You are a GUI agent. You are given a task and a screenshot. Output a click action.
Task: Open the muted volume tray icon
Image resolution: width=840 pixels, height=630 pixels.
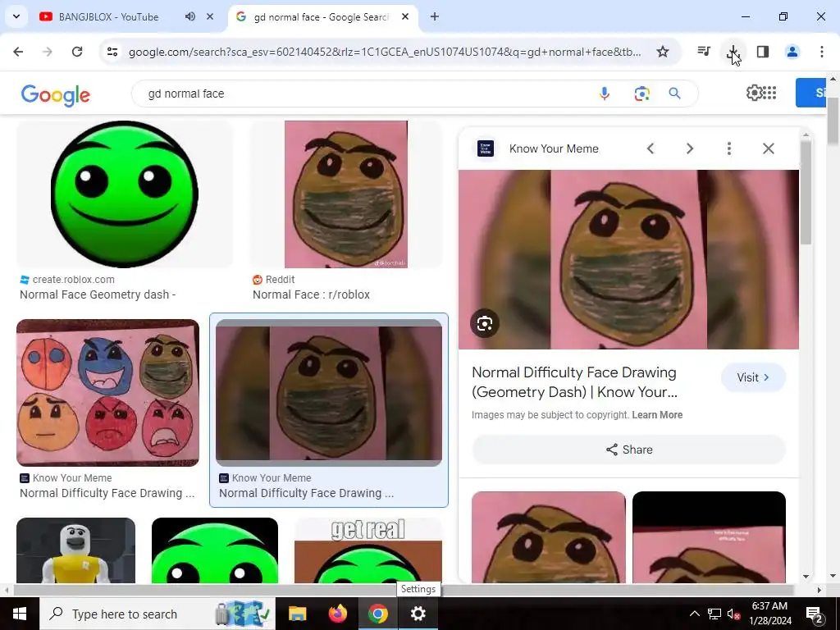point(733,614)
